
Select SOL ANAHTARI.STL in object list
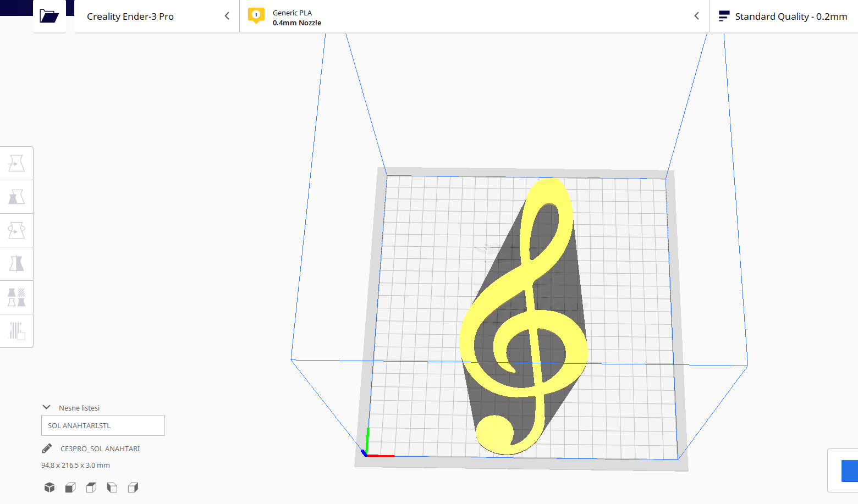point(103,425)
